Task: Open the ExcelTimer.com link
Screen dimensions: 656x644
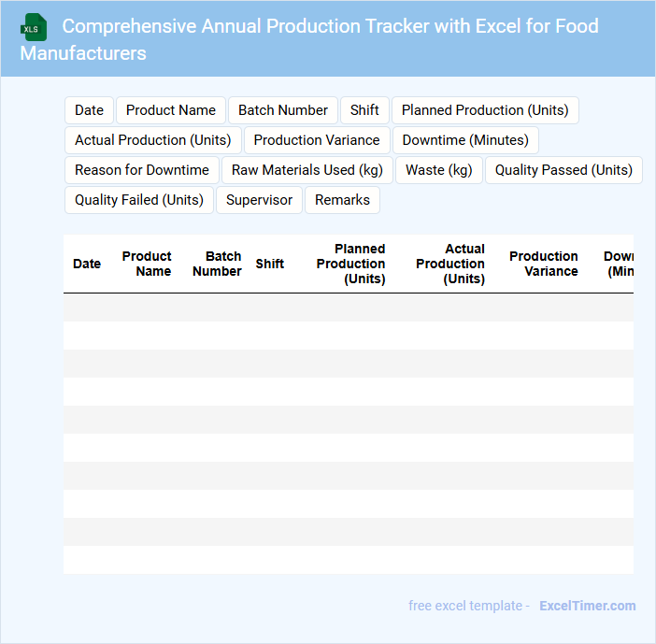Action: pos(588,606)
